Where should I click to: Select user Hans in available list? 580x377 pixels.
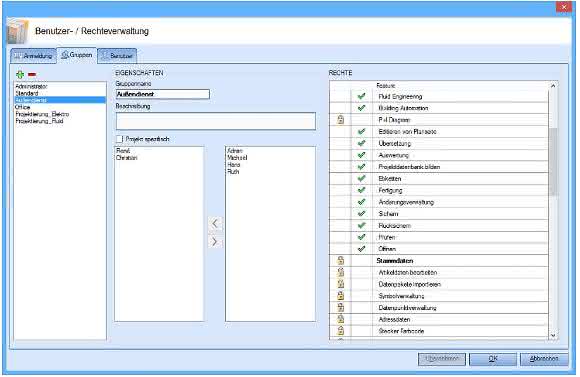[x=234, y=165]
